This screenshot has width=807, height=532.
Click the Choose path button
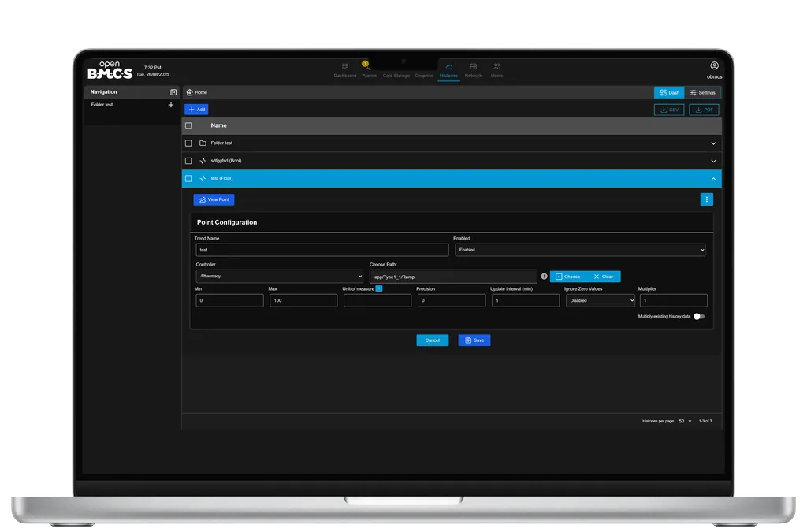coord(567,277)
